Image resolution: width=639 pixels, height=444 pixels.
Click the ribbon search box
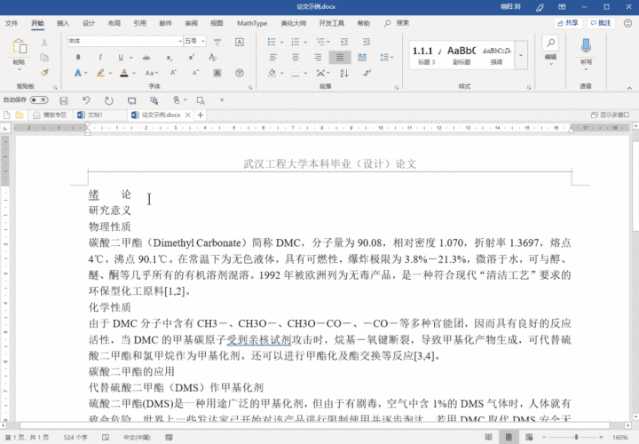point(397,23)
